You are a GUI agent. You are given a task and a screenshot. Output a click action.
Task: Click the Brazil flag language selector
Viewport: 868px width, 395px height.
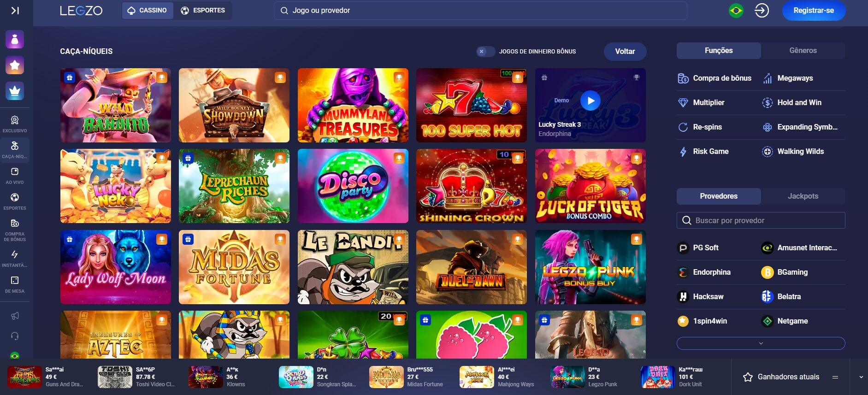(736, 10)
